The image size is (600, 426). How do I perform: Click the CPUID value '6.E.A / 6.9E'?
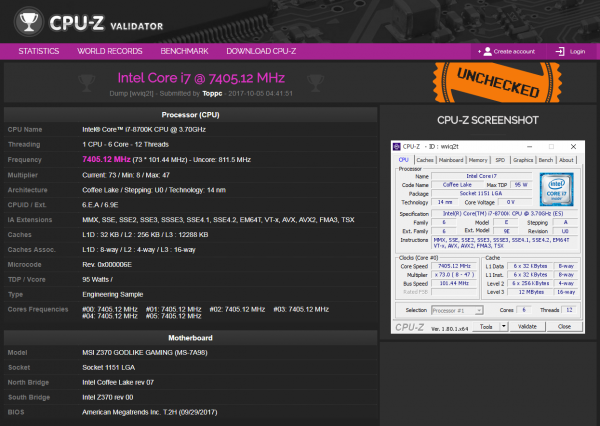click(100, 205)
